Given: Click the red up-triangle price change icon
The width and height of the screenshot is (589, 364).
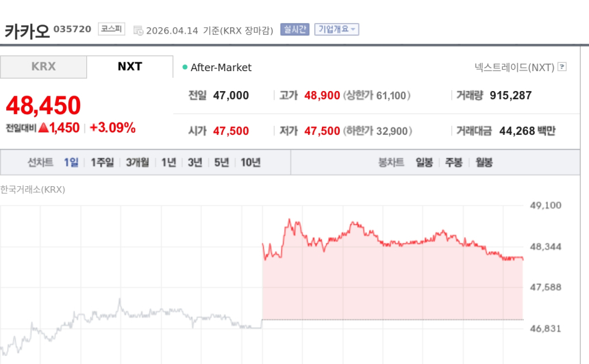Looking at the screenshot, I should [42, 127].
